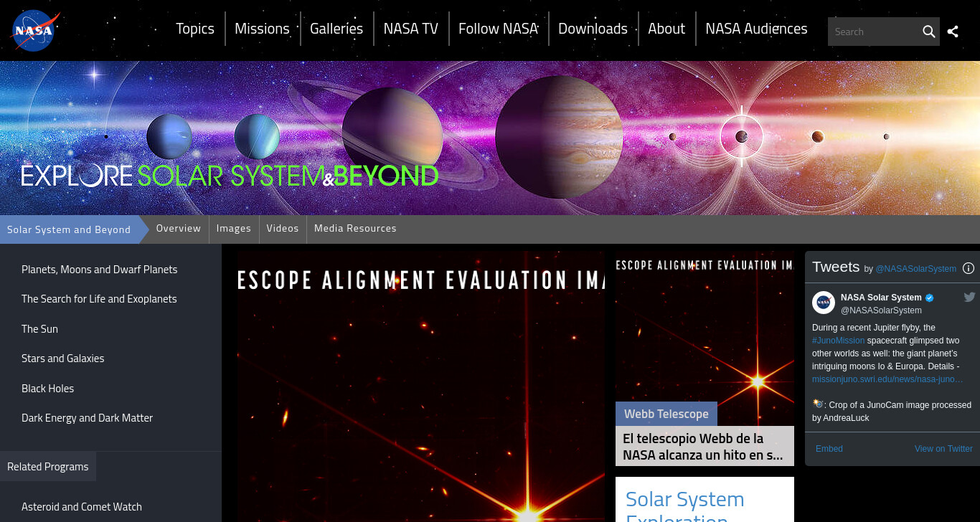Open the missionjuno.swri.edu news link

(887, 379)
